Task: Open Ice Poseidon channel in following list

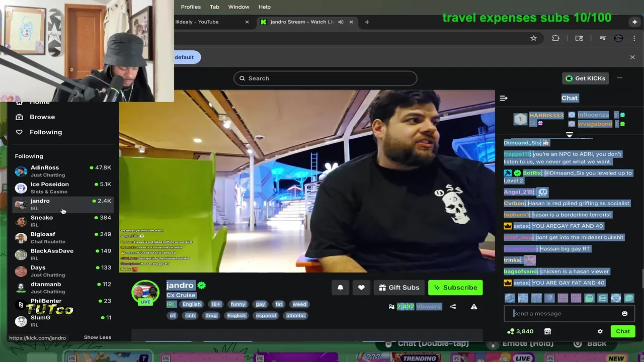Action: click(x=63, y=188)
